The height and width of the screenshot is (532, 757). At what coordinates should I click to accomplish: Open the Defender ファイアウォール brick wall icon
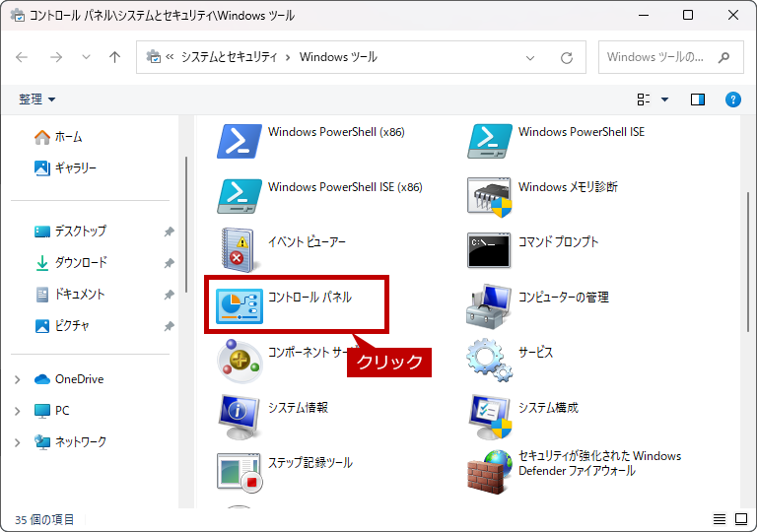(x=489, y=472)
